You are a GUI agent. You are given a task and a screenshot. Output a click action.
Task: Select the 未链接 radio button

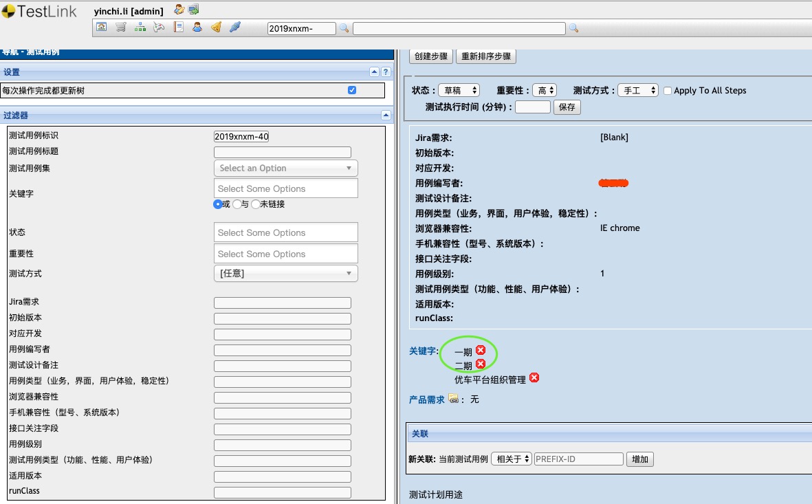click(x=255, y=204)
